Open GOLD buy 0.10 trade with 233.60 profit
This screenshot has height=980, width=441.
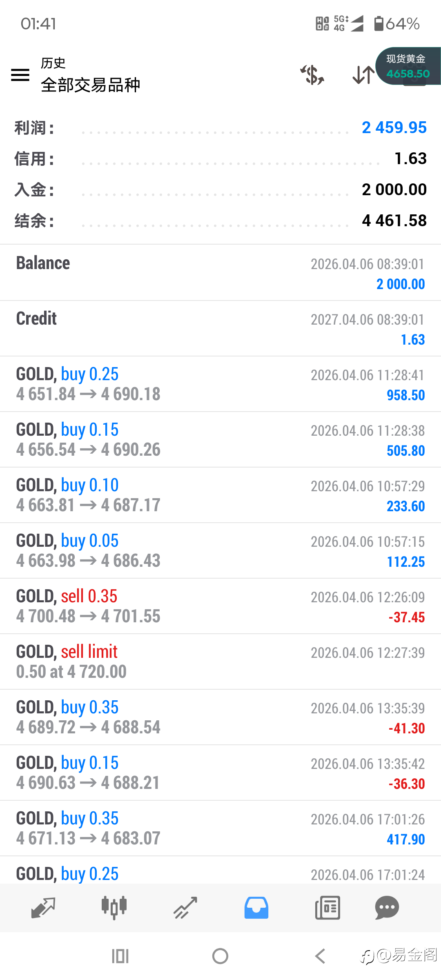pos(220,495)
